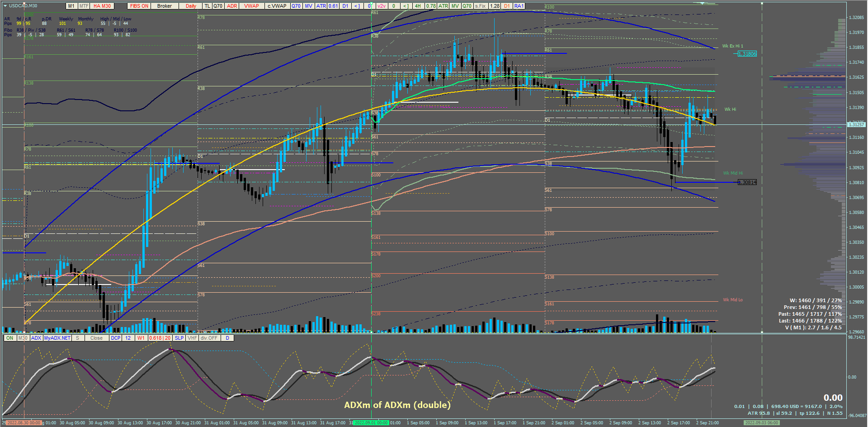Viewport: 868px width, 427px height.
Task: Select the 1.30814 price label
Action: [x=747, y=182]
